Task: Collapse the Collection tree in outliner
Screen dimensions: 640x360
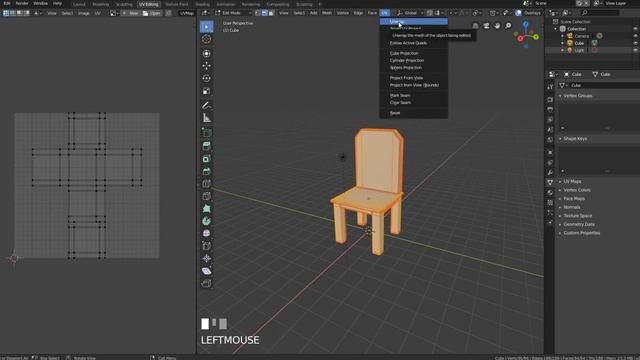Action: [556, 29]
